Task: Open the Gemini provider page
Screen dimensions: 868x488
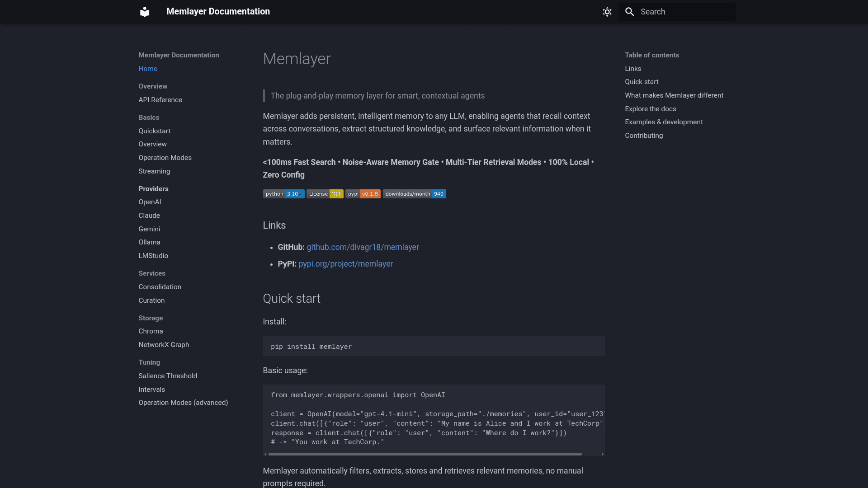Action: [149, 229]
